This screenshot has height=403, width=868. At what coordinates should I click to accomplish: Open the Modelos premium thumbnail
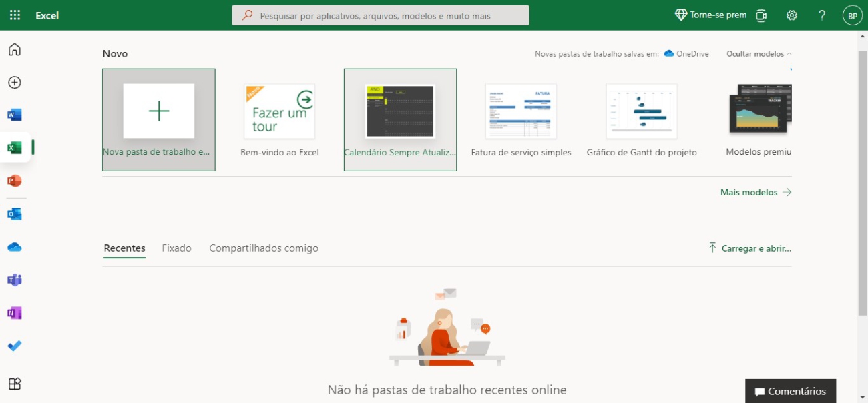[761, 110]
